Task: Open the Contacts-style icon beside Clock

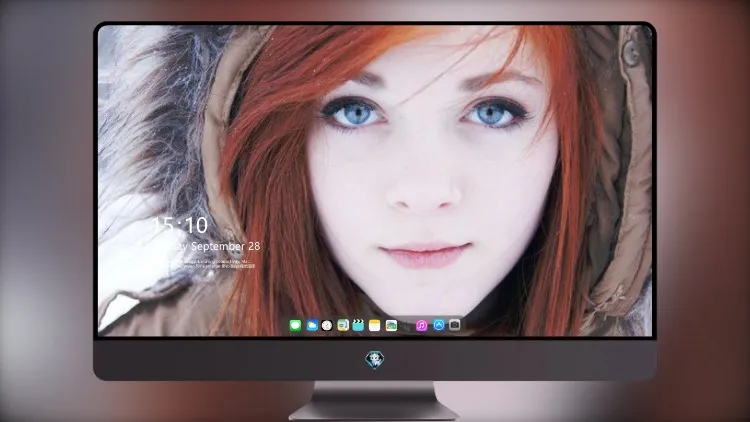Action: [343, 326]
